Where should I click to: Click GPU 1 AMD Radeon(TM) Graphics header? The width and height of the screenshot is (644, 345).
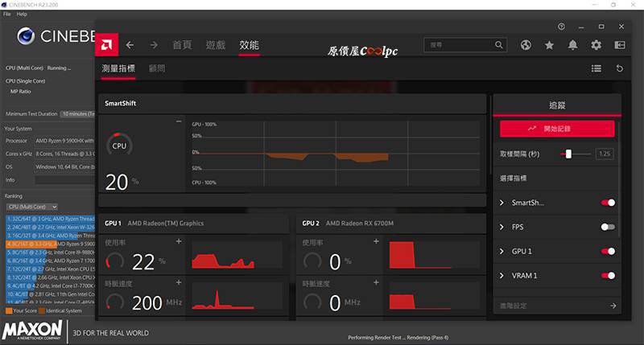(193, 224)
